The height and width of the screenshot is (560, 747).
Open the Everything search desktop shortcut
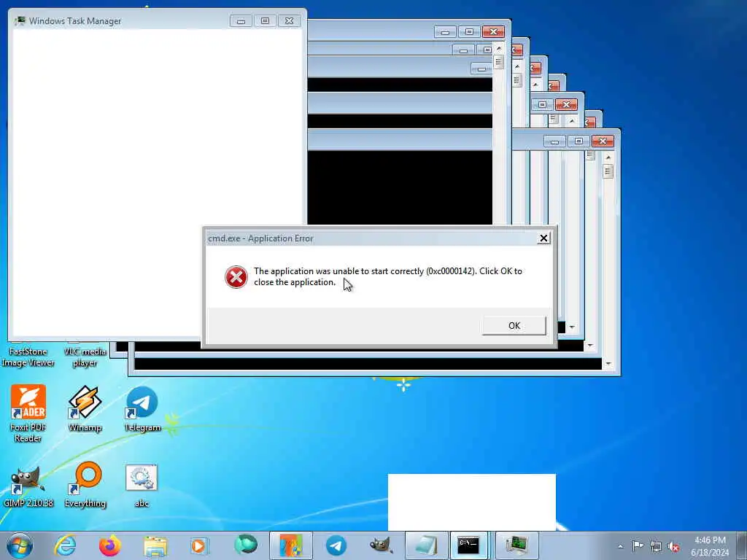[85, 486]
